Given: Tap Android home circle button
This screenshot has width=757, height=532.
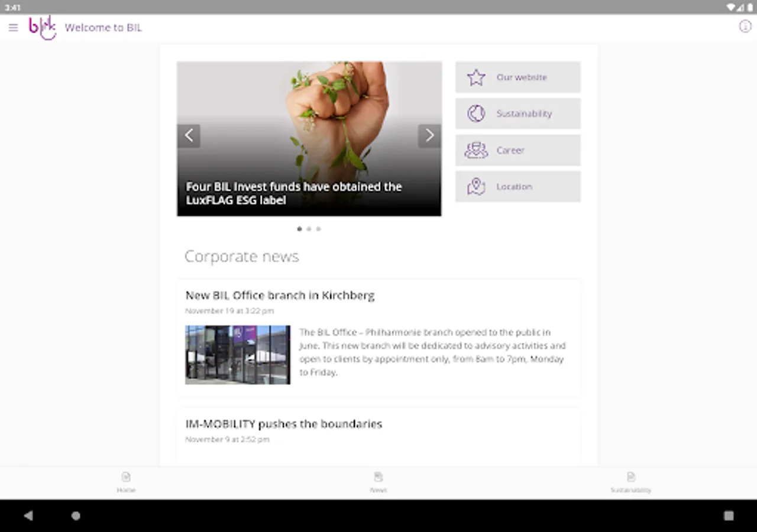Looking at the screenshot, I should click(76, 515).
